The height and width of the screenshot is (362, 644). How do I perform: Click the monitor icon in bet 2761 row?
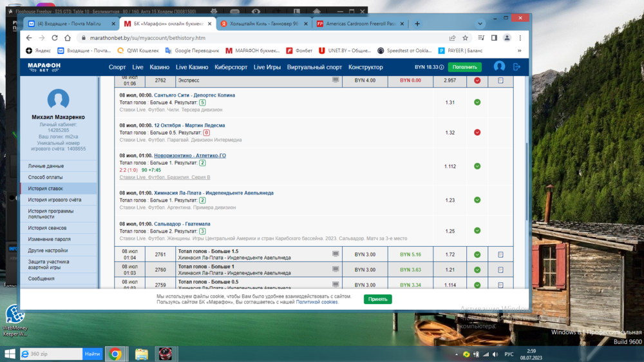coord(336,254)
